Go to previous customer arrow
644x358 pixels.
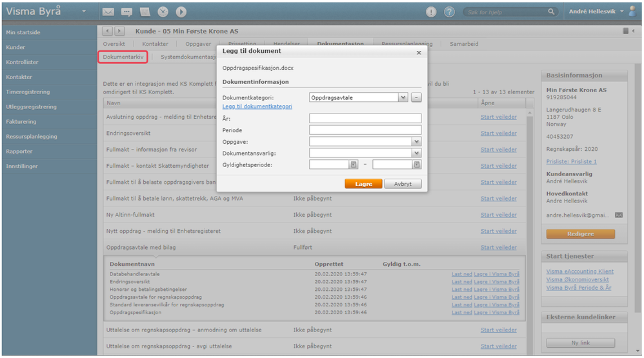pos(107,31)
